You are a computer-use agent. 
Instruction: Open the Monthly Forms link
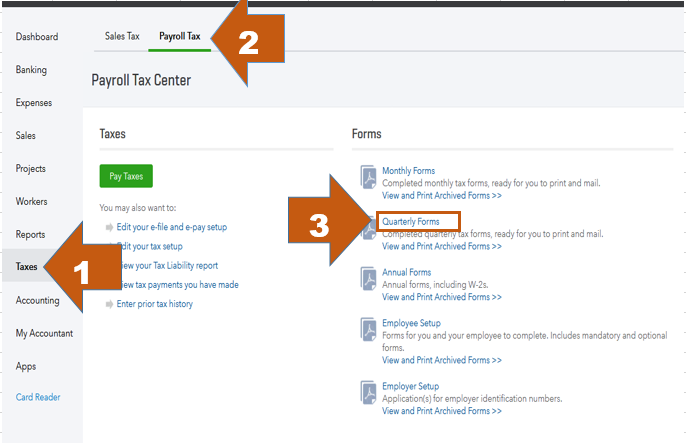(409, 171)
